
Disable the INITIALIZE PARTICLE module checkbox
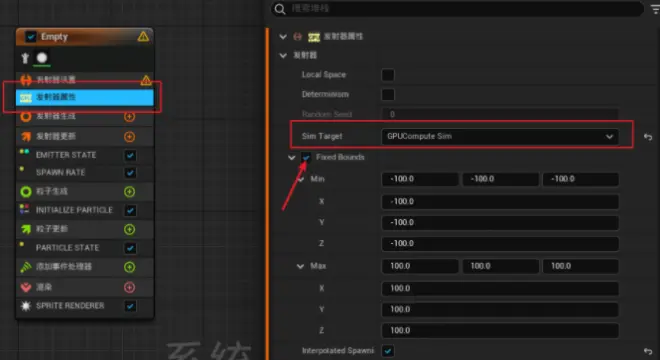130,211
